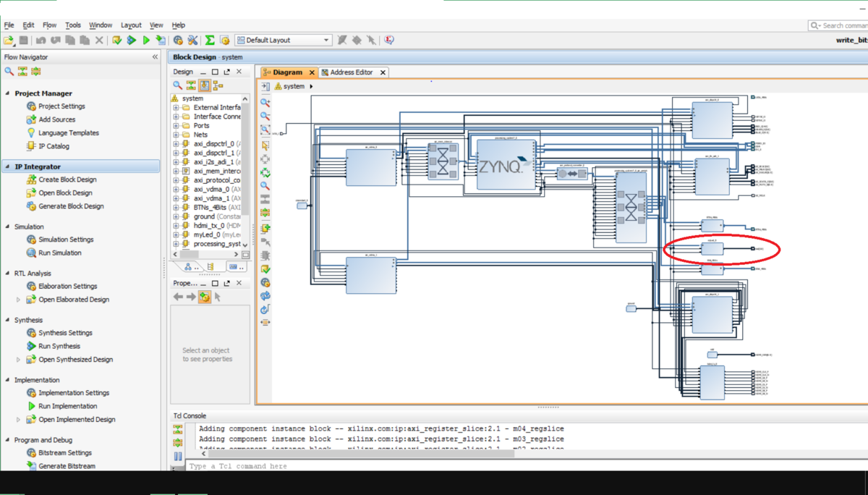Click Generate Block Design link
This screenshot has height=495, width=868.
[71, 206]
